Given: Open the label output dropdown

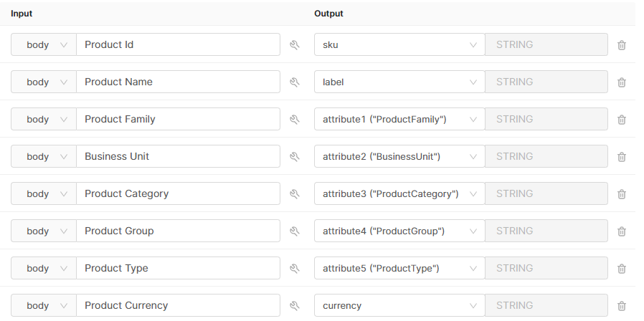Looking at the screenshot, I should click(399, 82).
